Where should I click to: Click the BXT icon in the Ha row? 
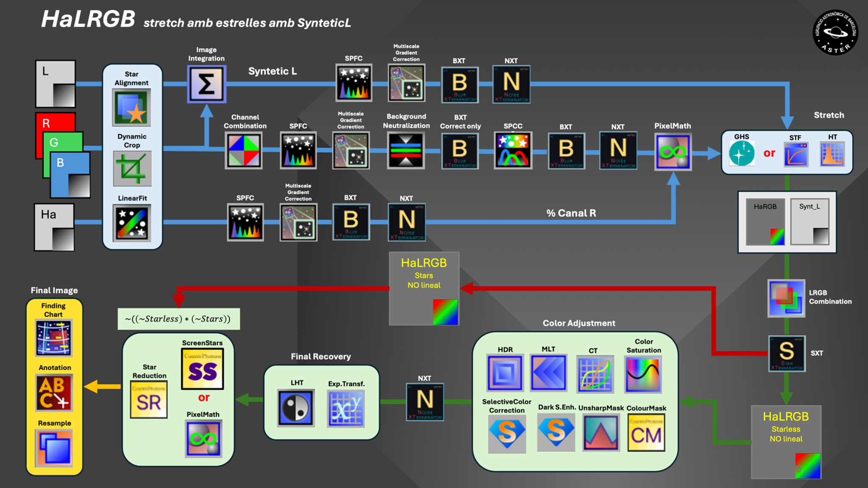[351, 222]
